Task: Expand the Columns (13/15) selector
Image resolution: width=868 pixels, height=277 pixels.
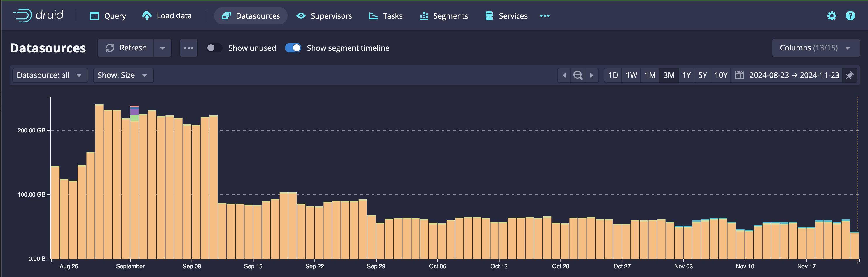Action: [x=815, y=48]
